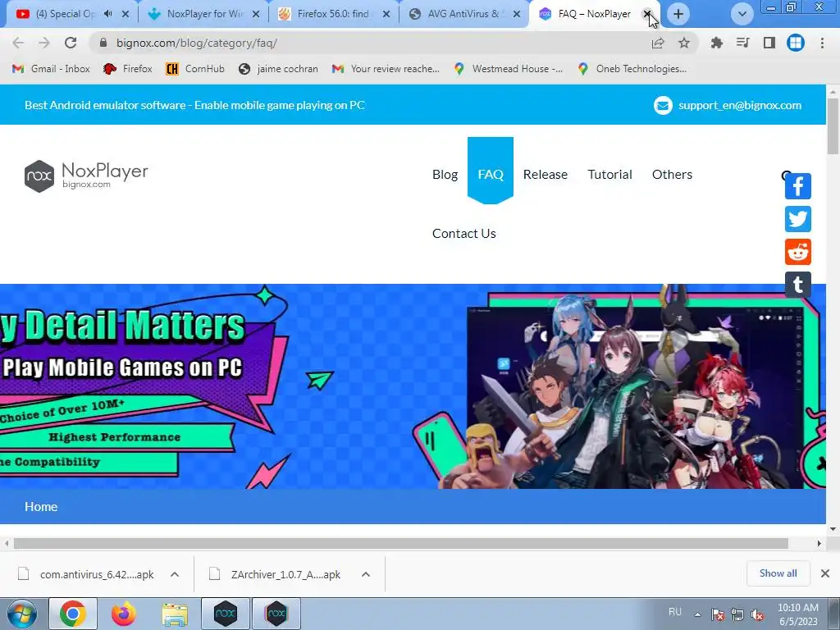The width and height of the screenshot is (840, 630).
Task: Open the jaime cochran bookmark
Action: point(278,69)
